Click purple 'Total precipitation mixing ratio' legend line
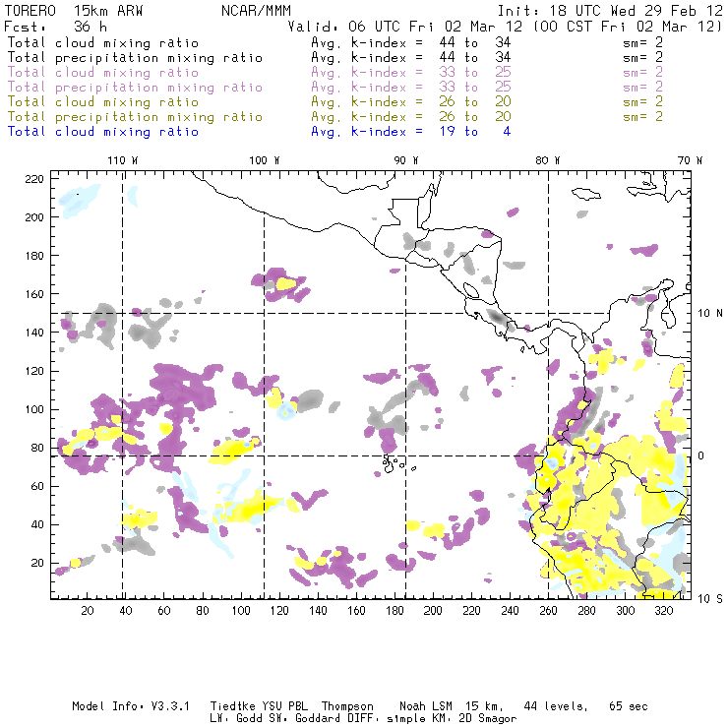This screenshot has width=728, height=728. point(135,88)
